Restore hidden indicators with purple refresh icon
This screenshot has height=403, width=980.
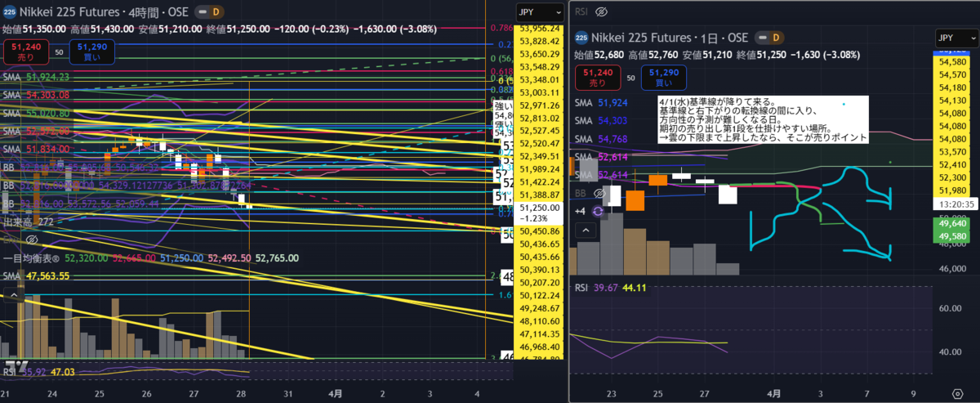(x=597, y=210)
